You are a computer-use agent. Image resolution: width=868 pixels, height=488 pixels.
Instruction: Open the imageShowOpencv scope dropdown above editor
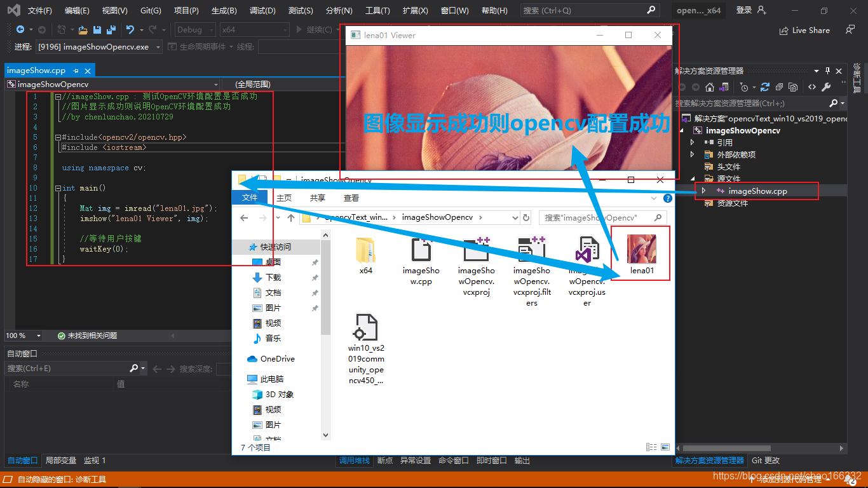coord(112,84)
